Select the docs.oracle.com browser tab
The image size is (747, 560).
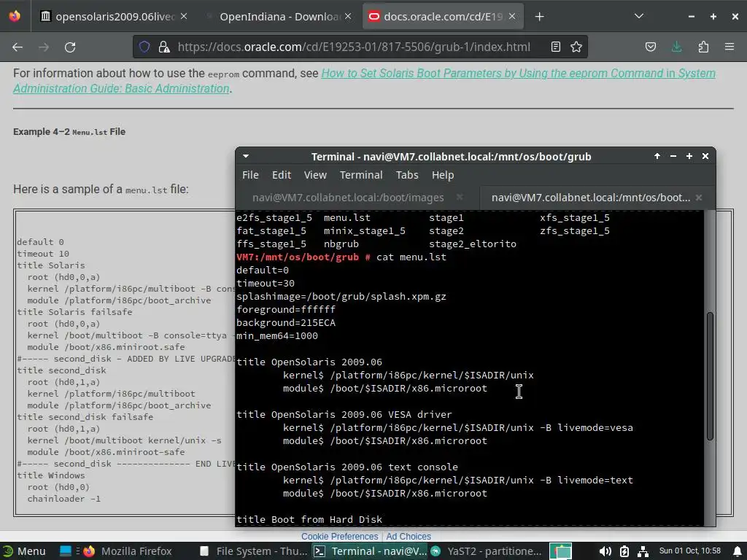pyautogui.click(x=443, y=17)
